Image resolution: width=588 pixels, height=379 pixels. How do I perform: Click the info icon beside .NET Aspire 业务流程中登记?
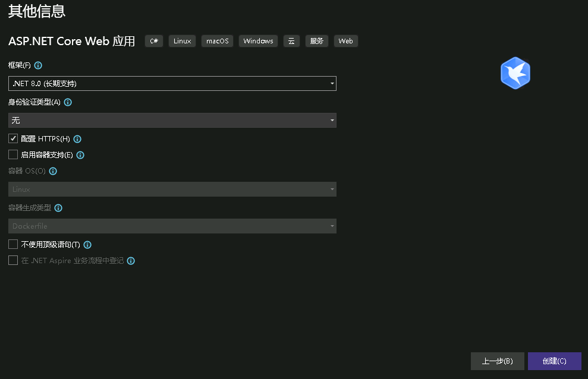coord(131,261)
